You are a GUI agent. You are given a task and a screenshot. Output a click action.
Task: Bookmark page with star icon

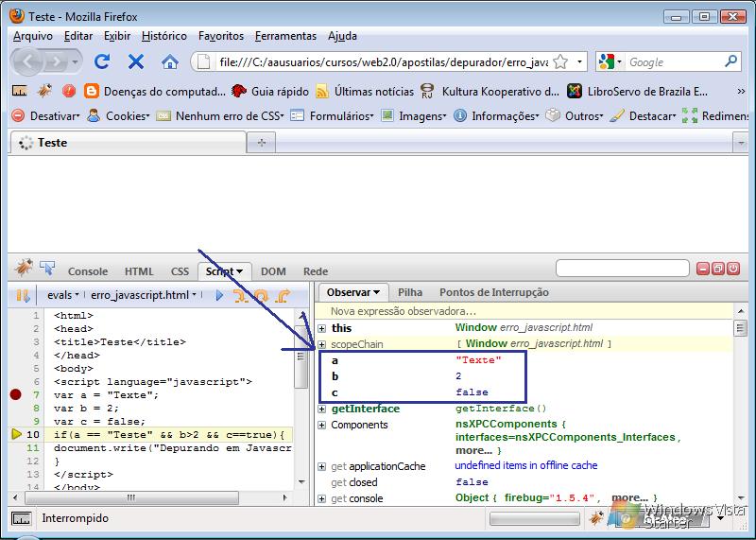click(x=560, y=61)
